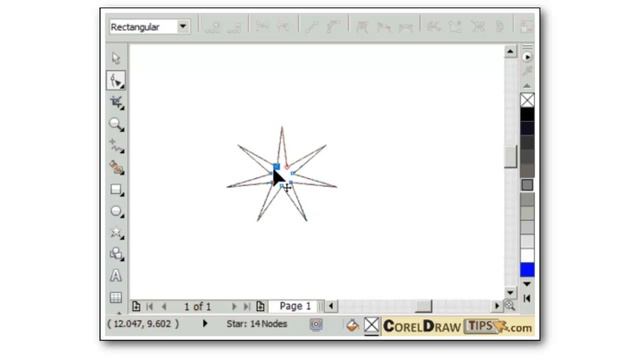
Task: Go to the first page
Action: 150,307
